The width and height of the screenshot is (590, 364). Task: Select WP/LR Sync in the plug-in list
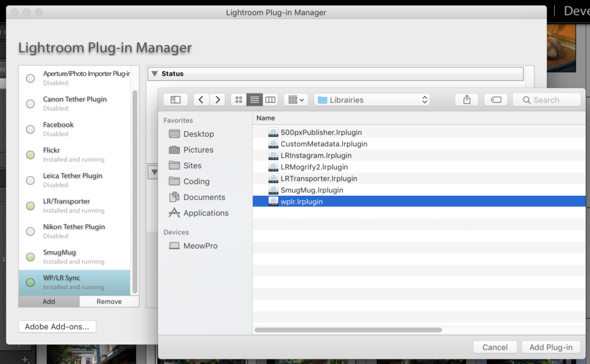(74, 282)
